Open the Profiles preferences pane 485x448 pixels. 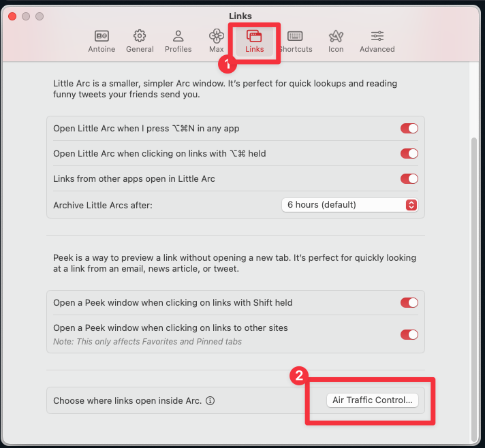pyautogui.click(x=178, y=41)
